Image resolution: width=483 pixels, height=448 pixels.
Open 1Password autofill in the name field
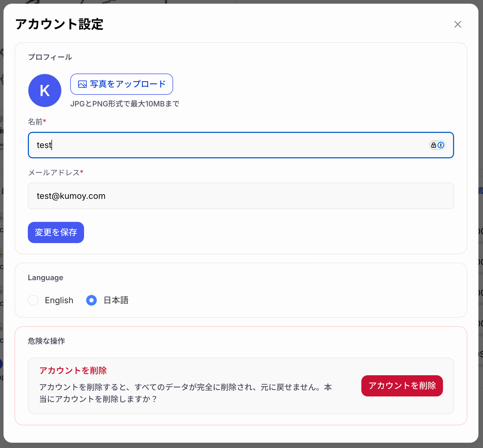(x=441, y=145)
